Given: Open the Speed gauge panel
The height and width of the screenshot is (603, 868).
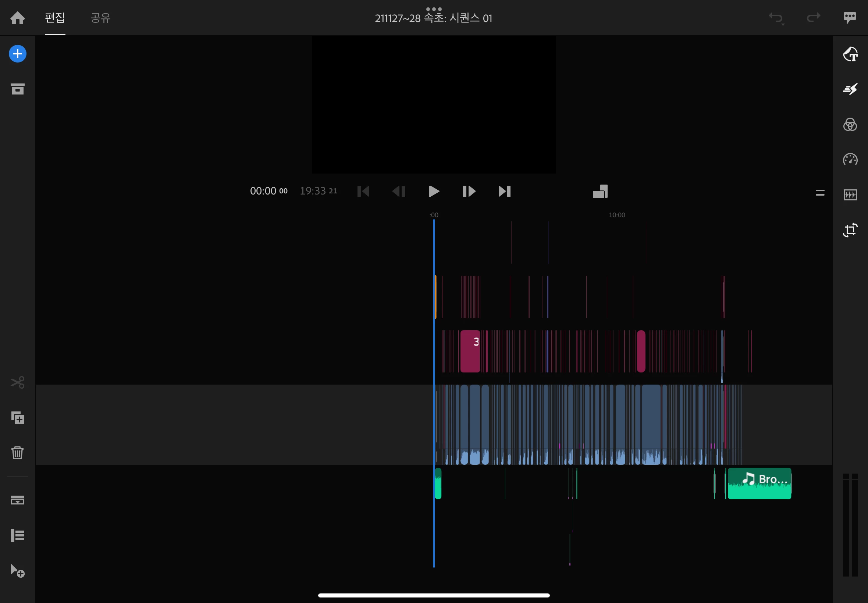Looking at the screenshot, I should click(850, 160).
